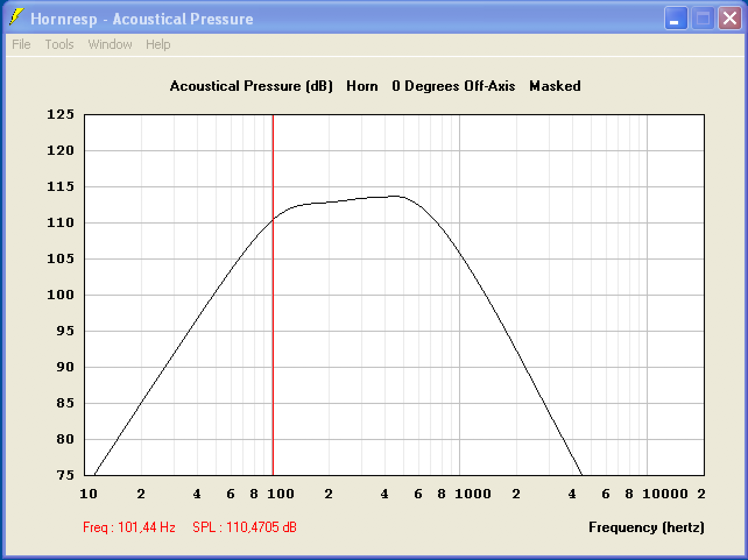Click the 'SPL : 110,4705 dB' readout
Image resolution: width=748 pixels, height=560 pixels.
[245, 527]
